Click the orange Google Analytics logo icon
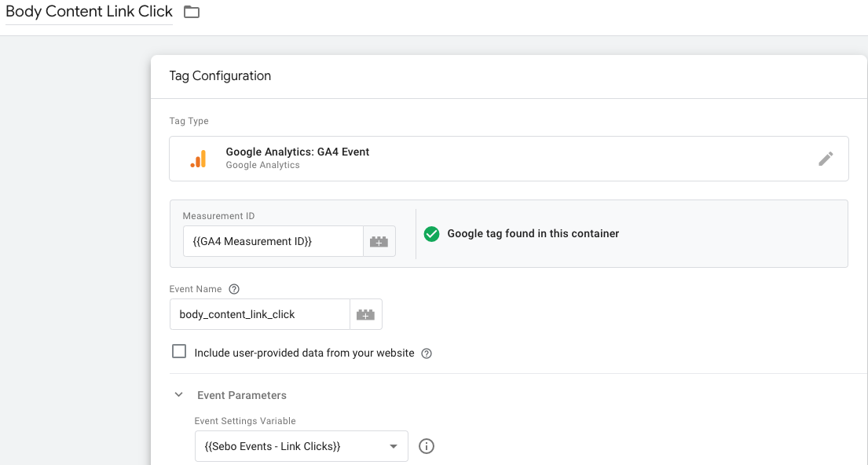This screenshot has width=868, height=465. click(198, 159)
